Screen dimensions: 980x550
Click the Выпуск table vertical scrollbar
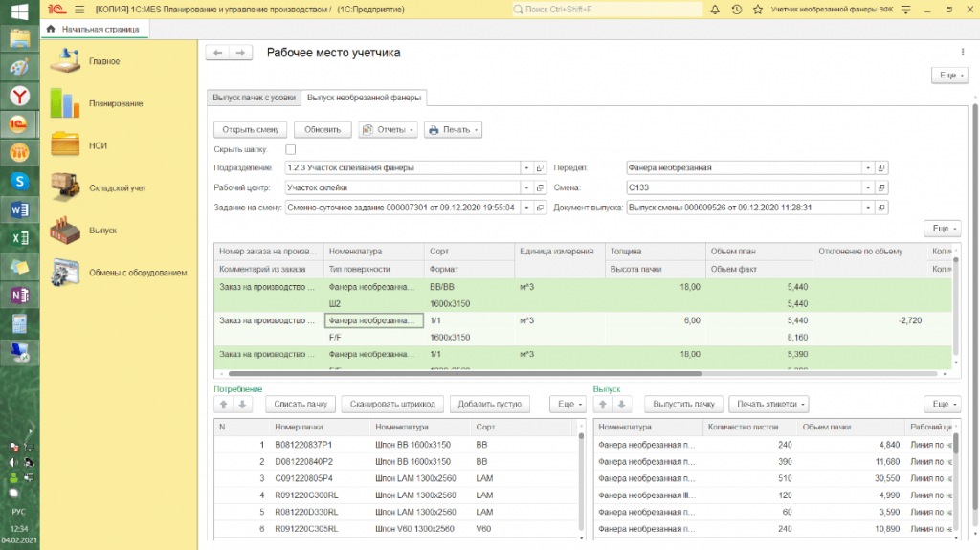956,443
